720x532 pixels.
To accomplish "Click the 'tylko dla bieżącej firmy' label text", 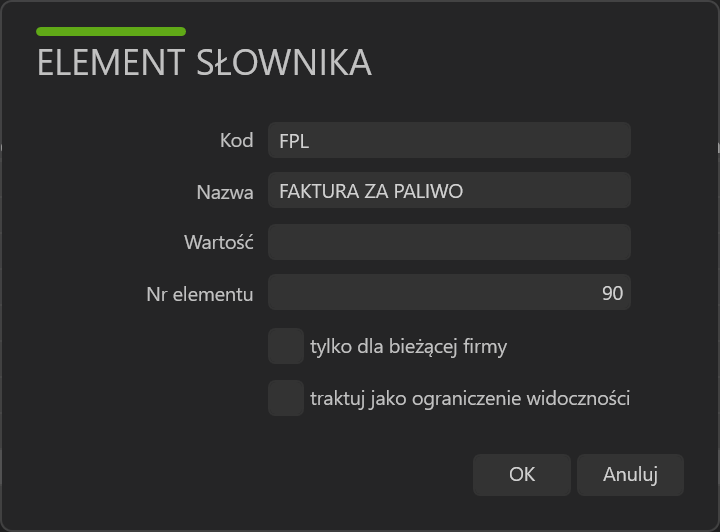I will point(409,347).
